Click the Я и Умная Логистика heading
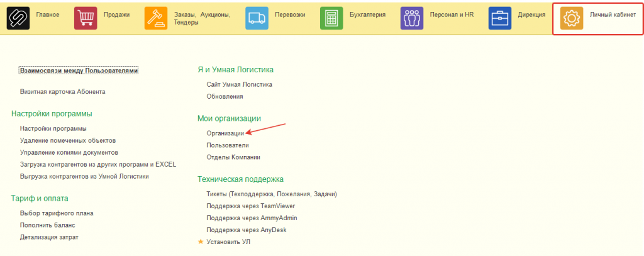 [236, 70]
